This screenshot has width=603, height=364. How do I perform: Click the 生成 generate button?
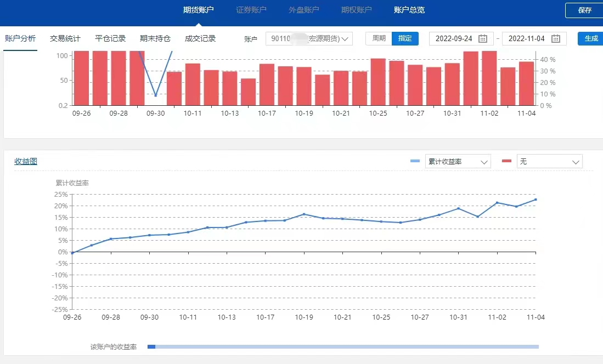click(590, 38)
